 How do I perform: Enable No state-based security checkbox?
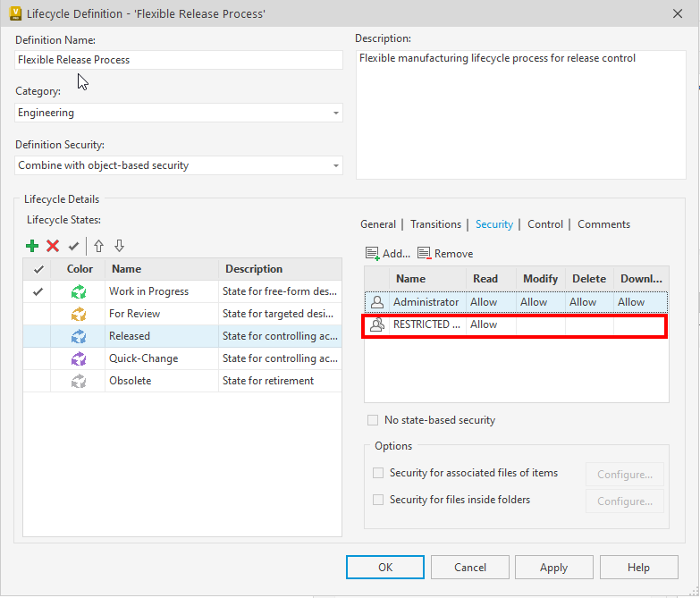372,420
